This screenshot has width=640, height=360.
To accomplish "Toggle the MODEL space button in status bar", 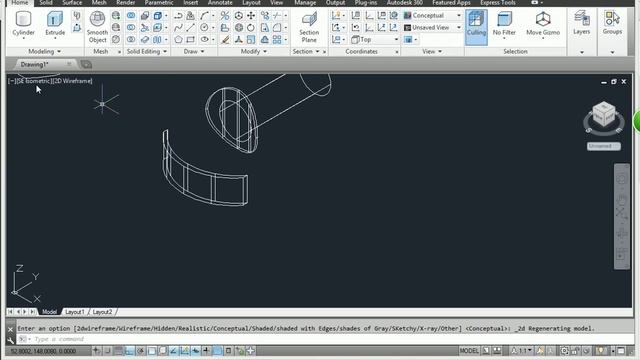I will (469, 351).
